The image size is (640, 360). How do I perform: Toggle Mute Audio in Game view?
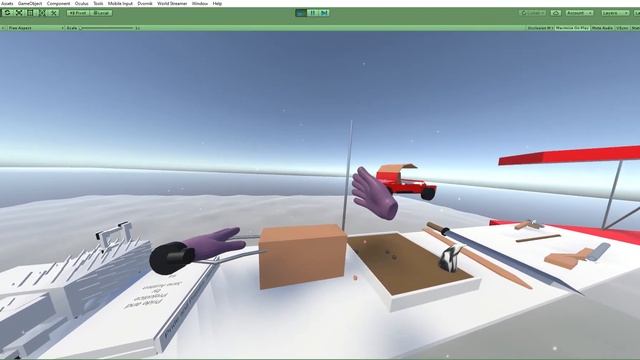602,28
